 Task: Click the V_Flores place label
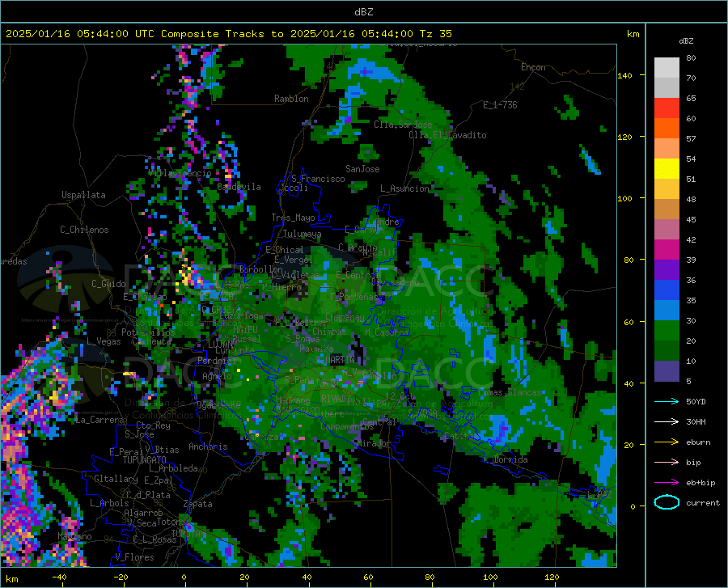tap(134, 557)
